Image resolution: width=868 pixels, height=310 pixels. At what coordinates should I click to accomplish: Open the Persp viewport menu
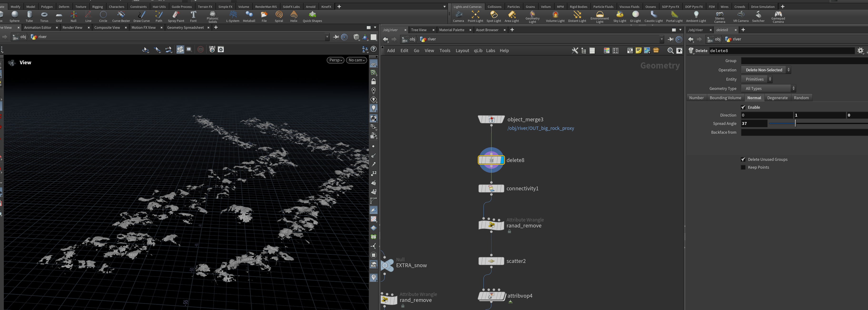pos(335,60)
